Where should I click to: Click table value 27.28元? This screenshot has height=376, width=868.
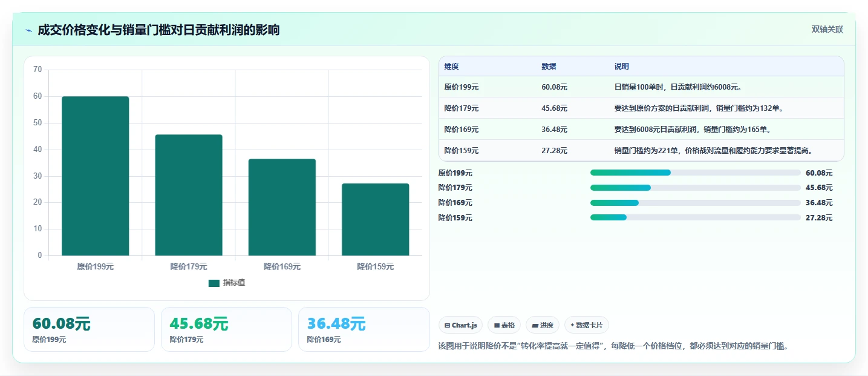point(555,151)
